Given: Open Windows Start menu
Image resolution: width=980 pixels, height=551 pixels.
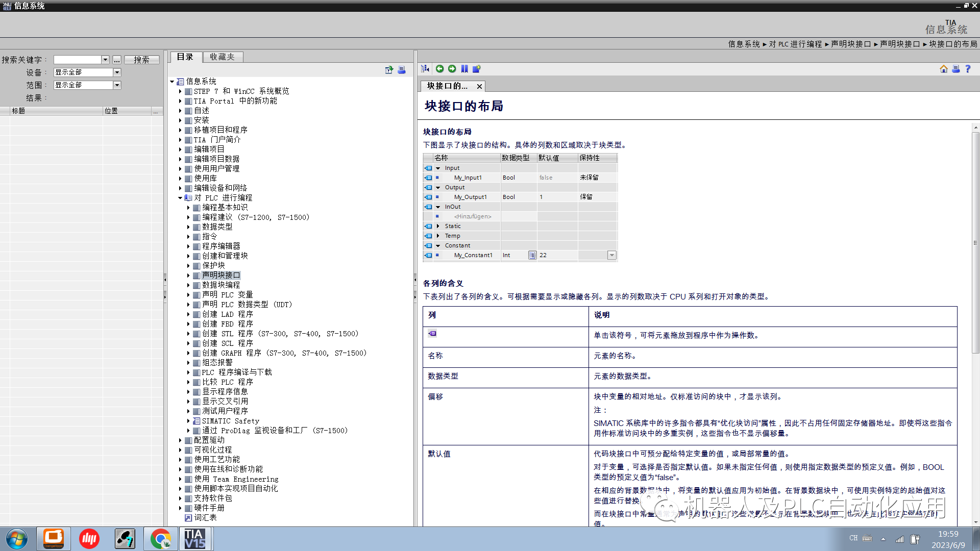Looking at the screenshot, I should (17, 539).
